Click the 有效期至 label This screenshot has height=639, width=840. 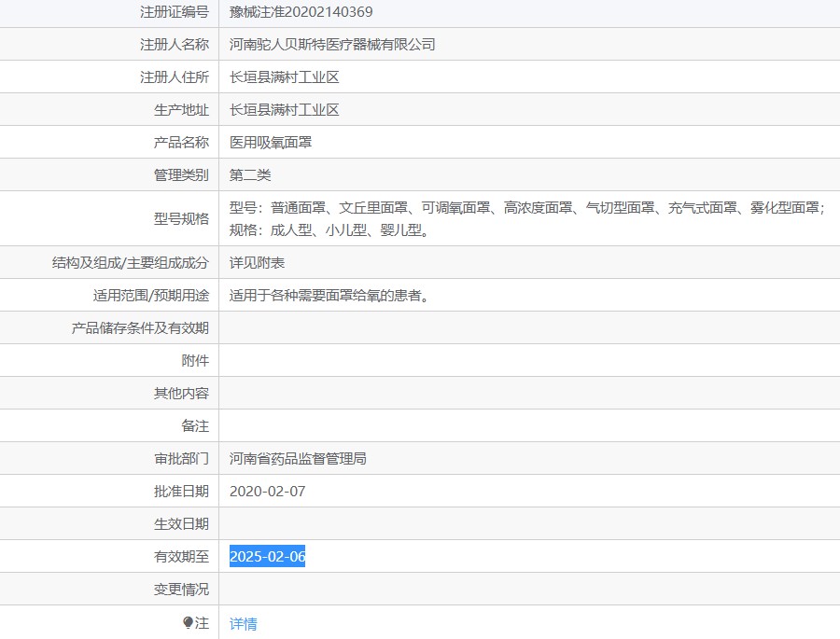point(182,557)
